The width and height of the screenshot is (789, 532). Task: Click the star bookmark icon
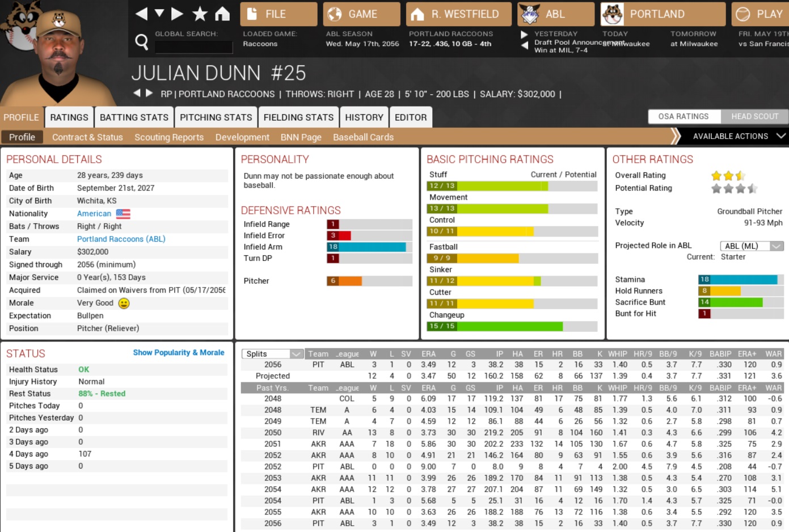tap(200, 14)
